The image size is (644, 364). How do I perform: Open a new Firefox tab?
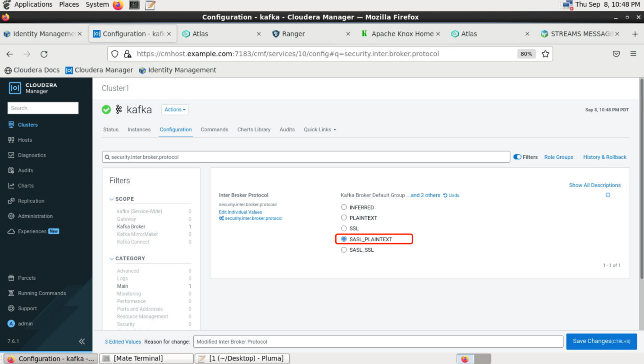(x=635, y=34)
